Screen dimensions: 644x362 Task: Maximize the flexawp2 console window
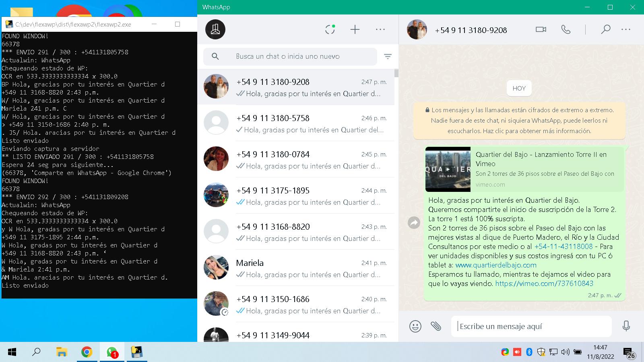click(x=178, y=24)
